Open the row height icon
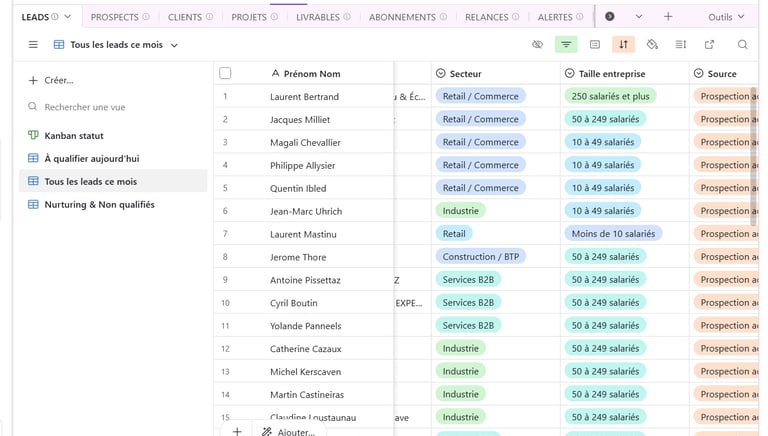Screen dimensions: 768x436 pos(681,45)
